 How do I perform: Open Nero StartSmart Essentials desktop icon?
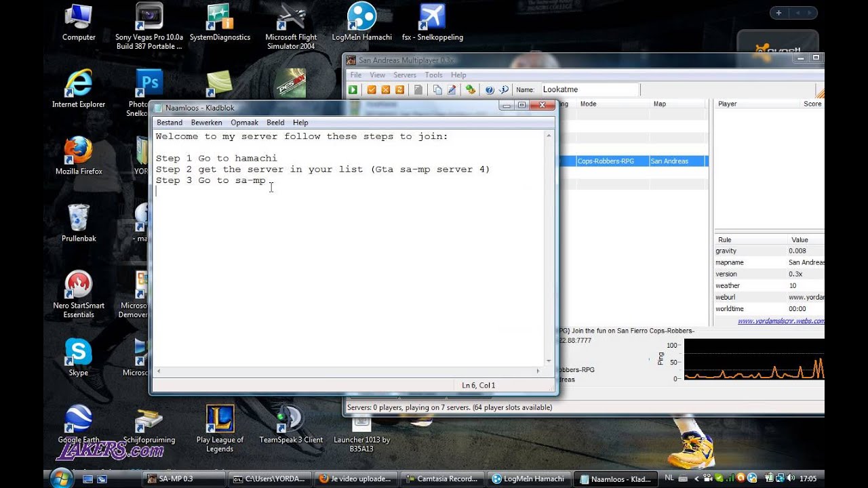[79, 295]
